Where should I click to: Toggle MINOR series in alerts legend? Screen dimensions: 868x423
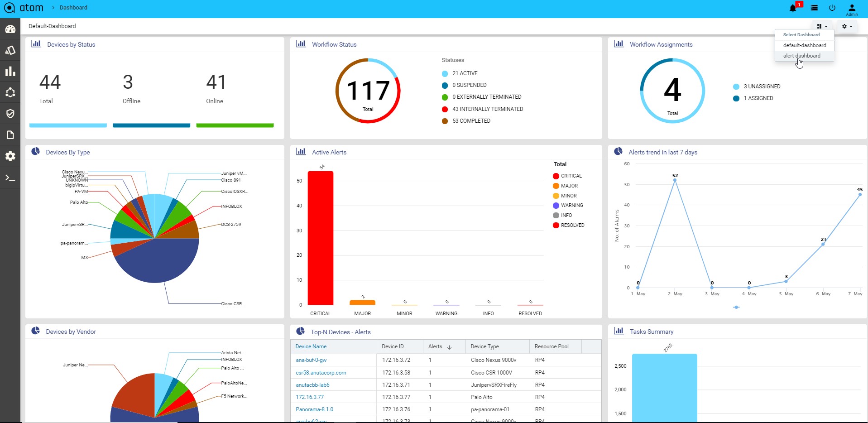tap(565, 196)
